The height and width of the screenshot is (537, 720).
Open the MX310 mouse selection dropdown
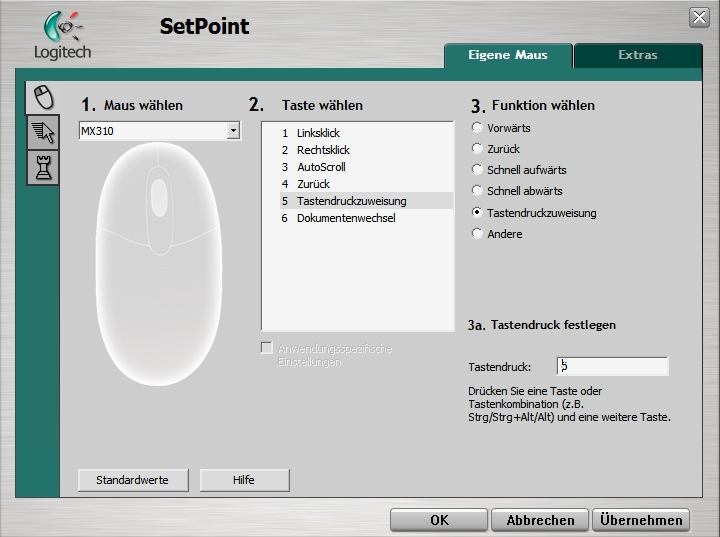[159, 131]
